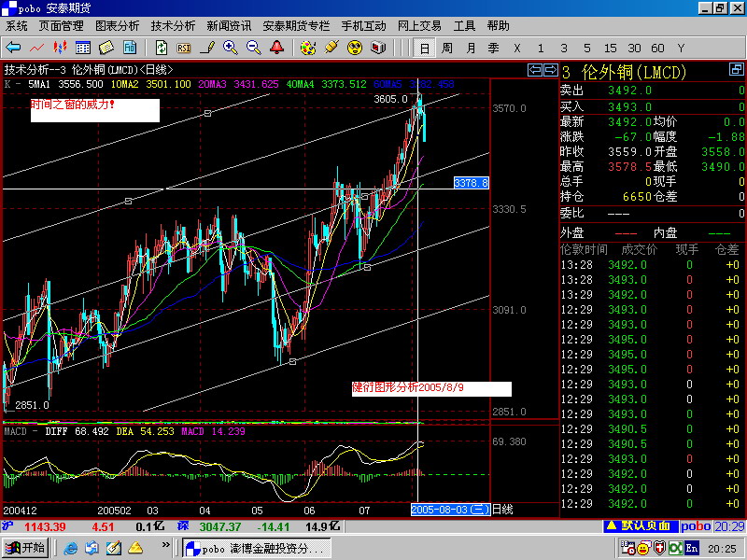Screen dimensions: 747x560
Task: Click the F10 info document icon
Action: tap(130, 48)
